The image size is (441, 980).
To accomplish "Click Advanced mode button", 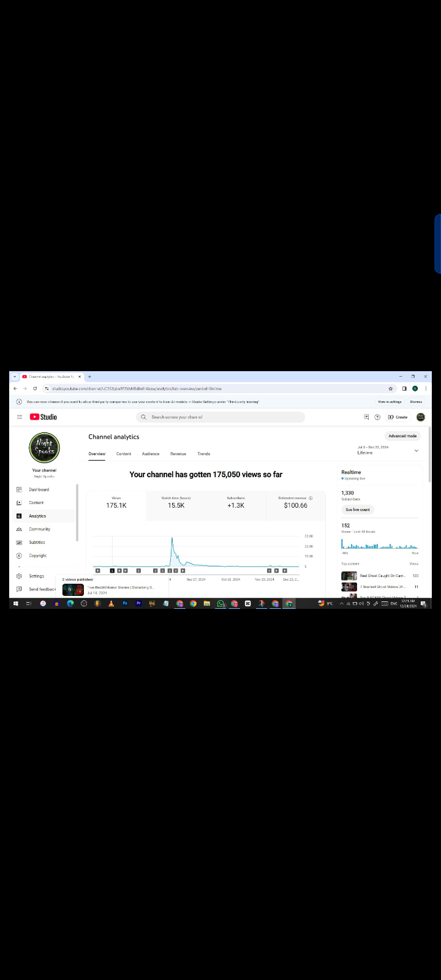I will (x=402, y=436).
